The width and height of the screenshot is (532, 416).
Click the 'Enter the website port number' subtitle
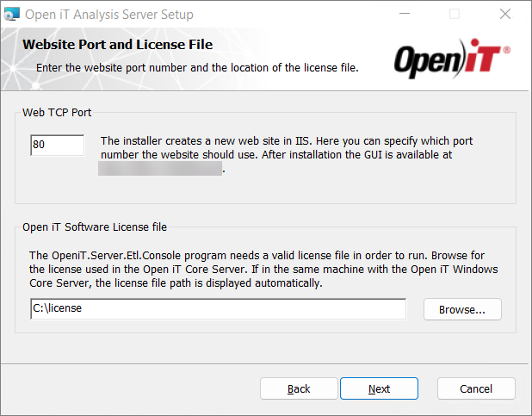tap(197, 67)
